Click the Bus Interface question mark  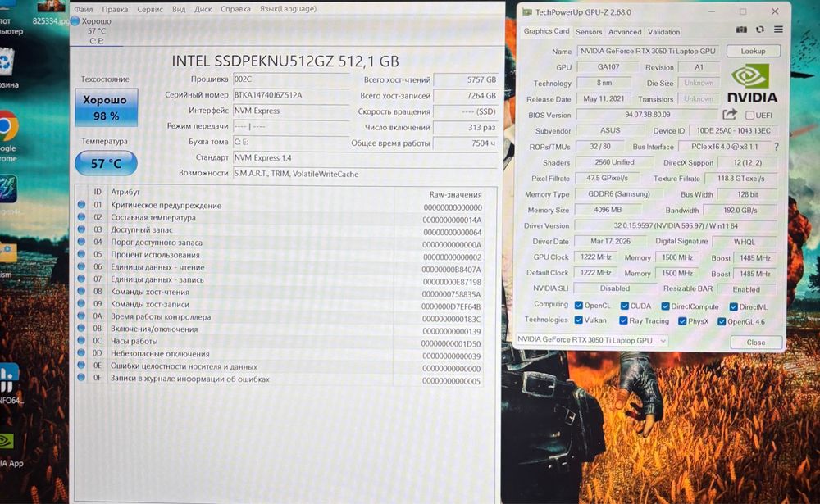tap(777, 147)
